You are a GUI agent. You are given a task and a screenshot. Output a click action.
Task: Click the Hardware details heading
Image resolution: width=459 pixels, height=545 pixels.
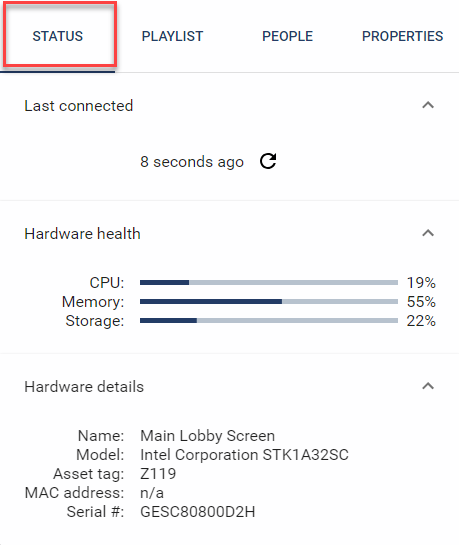(x=84, y=387)
